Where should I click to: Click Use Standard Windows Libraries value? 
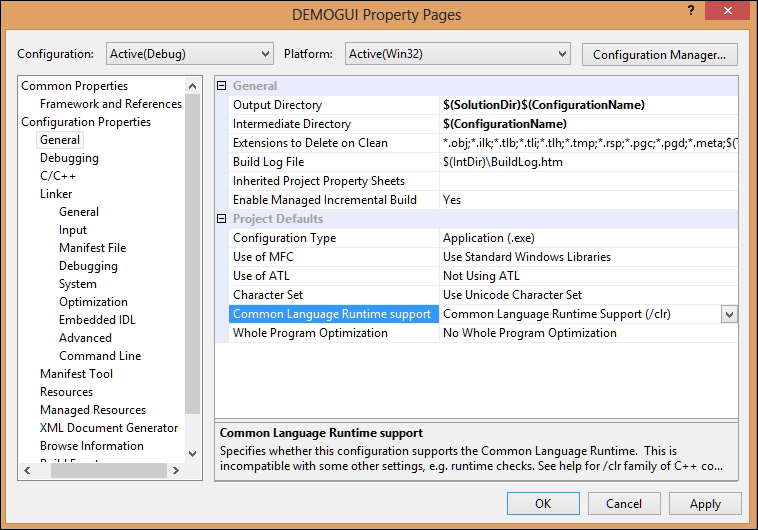point(527,257)
